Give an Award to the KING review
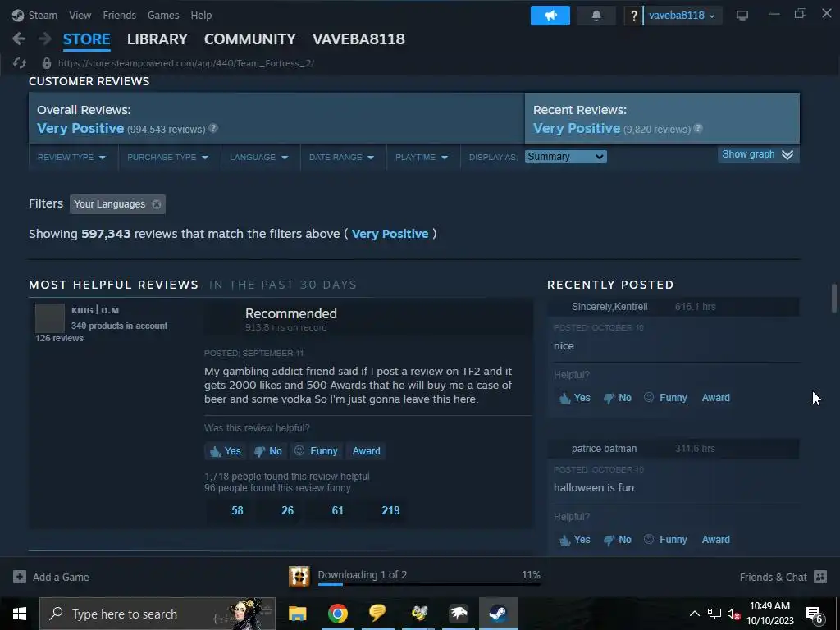The height and width of the screenshot is (630, 840). click(367, 451)
